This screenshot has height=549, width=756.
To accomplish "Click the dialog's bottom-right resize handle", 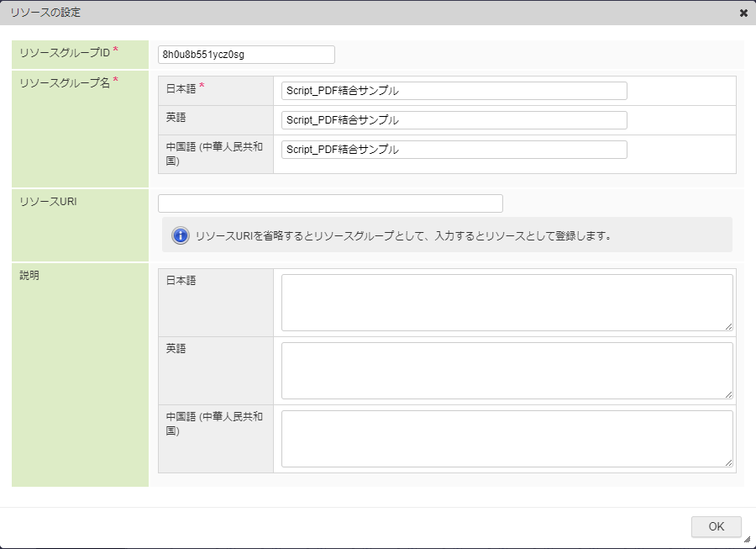I will pos(747,540).
